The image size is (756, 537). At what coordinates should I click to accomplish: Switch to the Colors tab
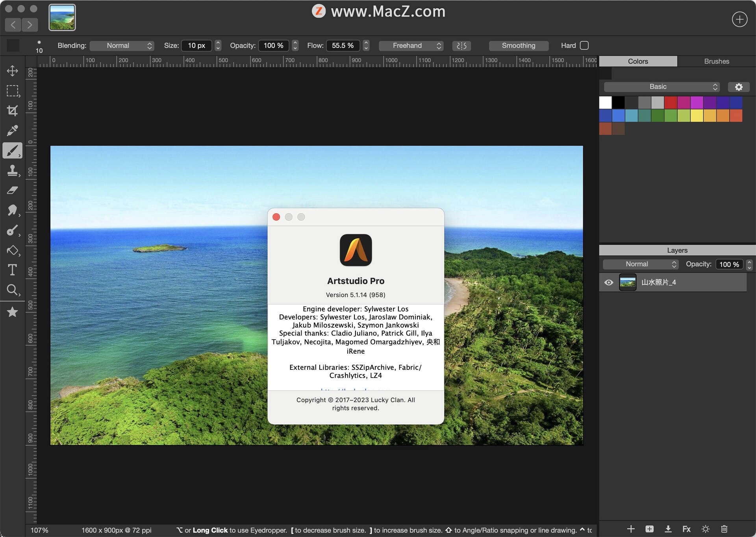(638, 61)
